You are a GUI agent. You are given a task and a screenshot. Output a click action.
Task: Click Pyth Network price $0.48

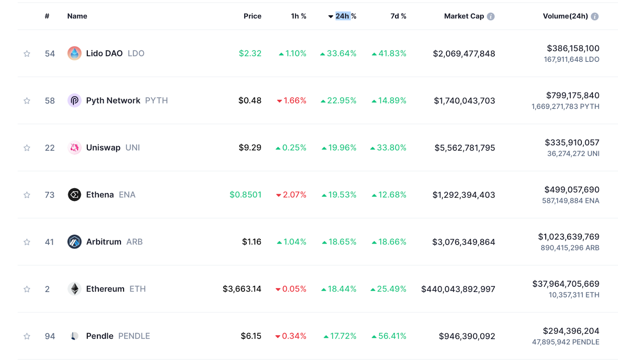click(250, 100)
